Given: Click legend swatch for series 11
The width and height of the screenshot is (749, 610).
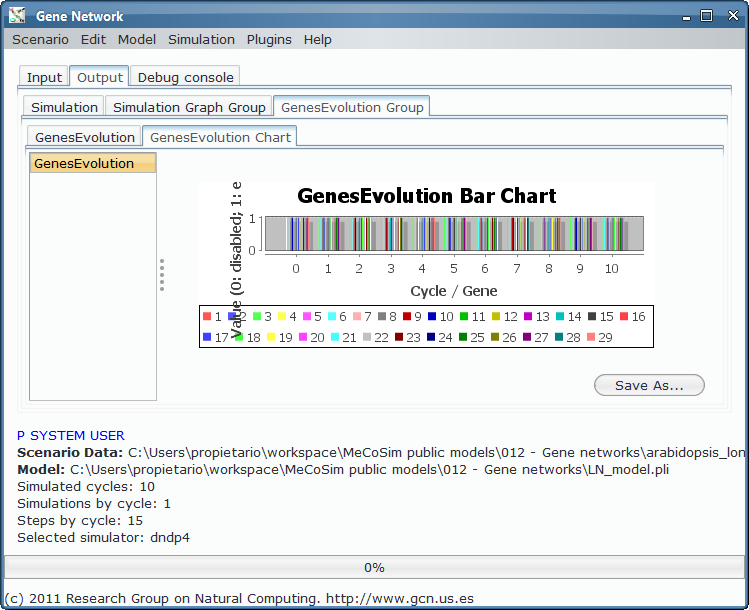Looking at the screenshot, I should pyautogui.click(x=464, y=316).
